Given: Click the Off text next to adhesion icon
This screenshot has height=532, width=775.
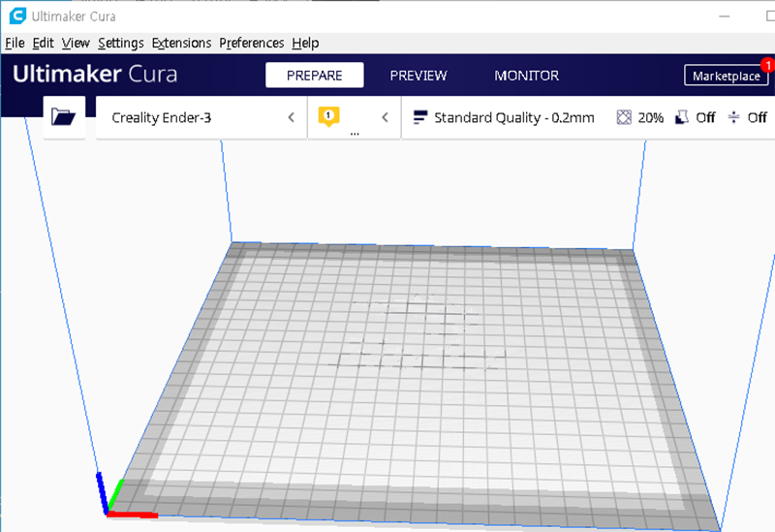Looking at the screenshot, I should click(x=757, y=117).
